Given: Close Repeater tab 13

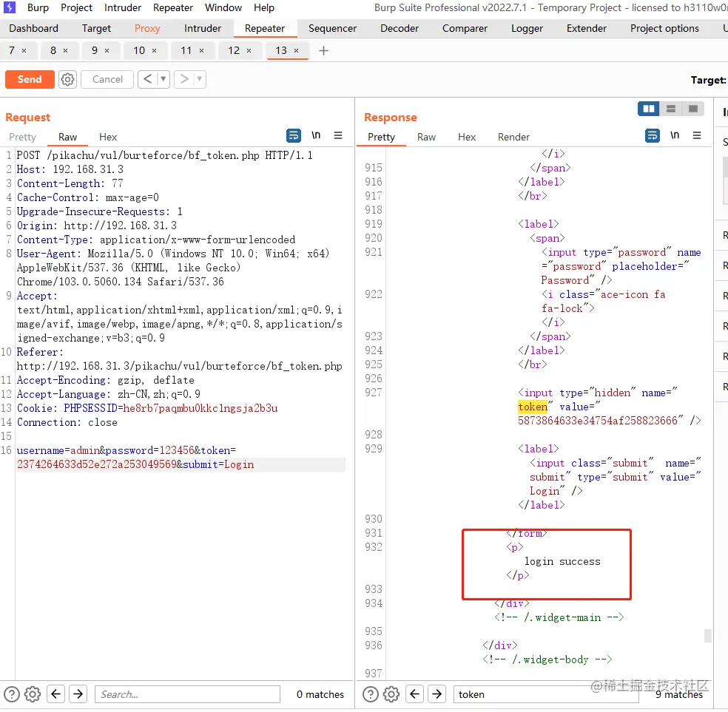Looking at the screenshot, I should point(296,50).
